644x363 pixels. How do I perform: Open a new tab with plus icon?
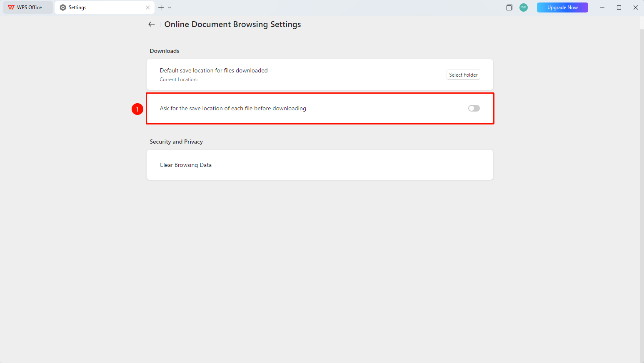pyautogui.click(x=161, y=7)
